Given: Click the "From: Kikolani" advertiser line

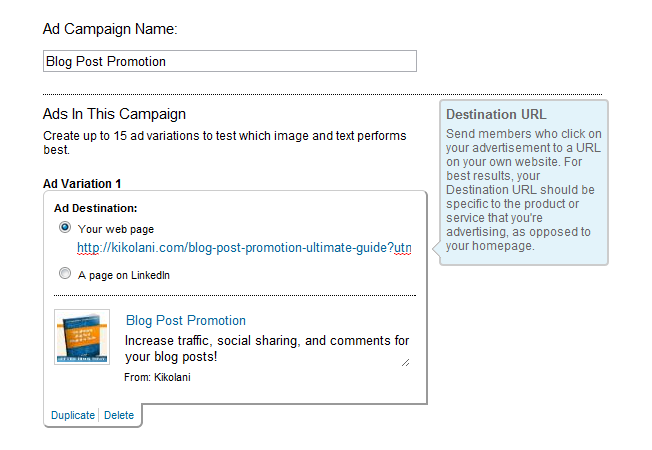Looking at the screenshot, I should coord(157,377).
